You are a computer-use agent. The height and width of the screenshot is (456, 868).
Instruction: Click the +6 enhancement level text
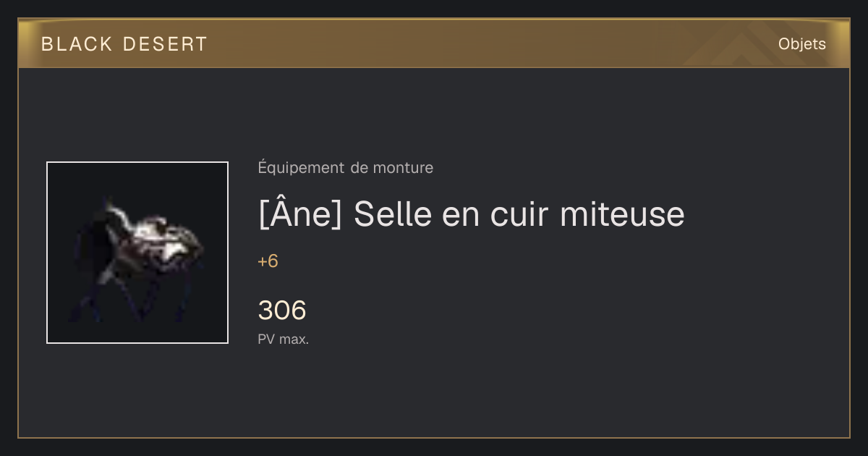[x=268, y=261]
